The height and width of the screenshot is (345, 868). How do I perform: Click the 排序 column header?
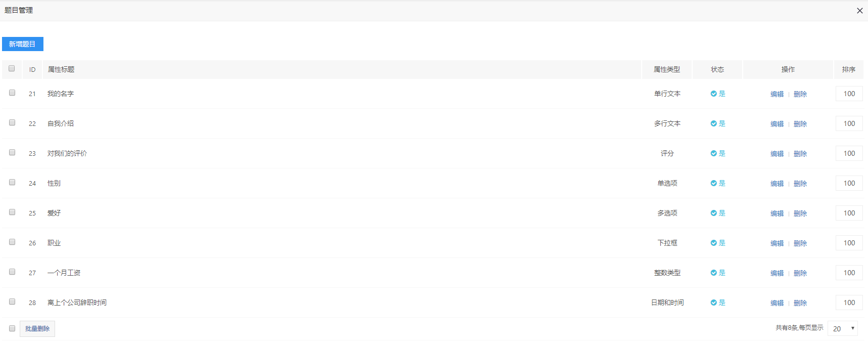pos(849,69)
